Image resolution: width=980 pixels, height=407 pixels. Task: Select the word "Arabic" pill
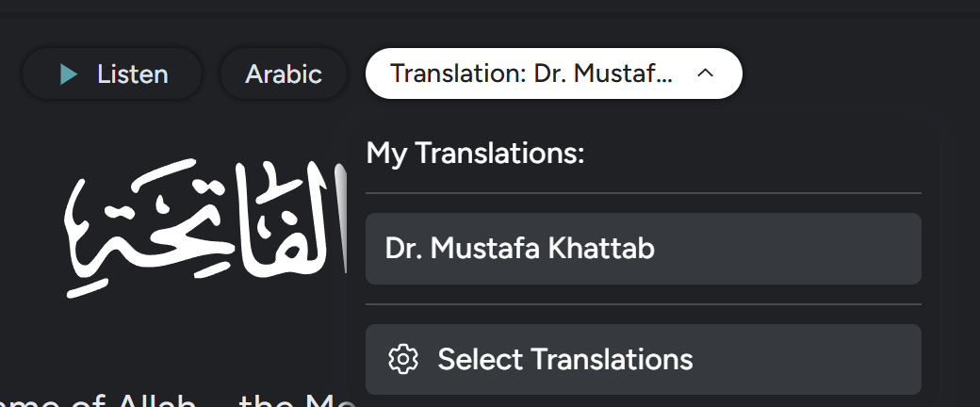pos(284,74)
